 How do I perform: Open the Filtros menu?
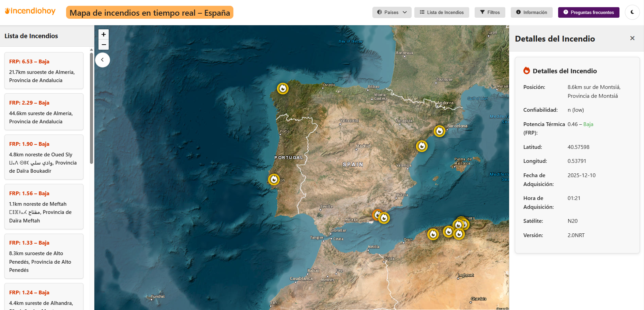(x=490, y=12)
